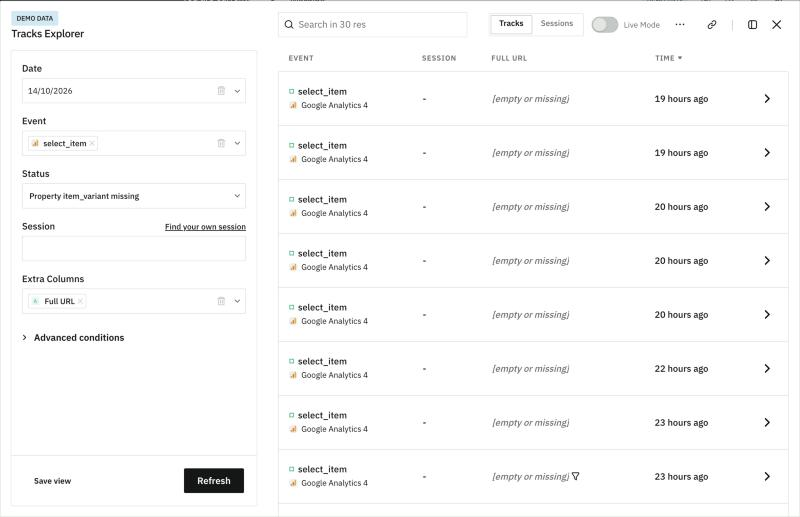Click the DEMO DATA badge

click(x=35, y=18)
